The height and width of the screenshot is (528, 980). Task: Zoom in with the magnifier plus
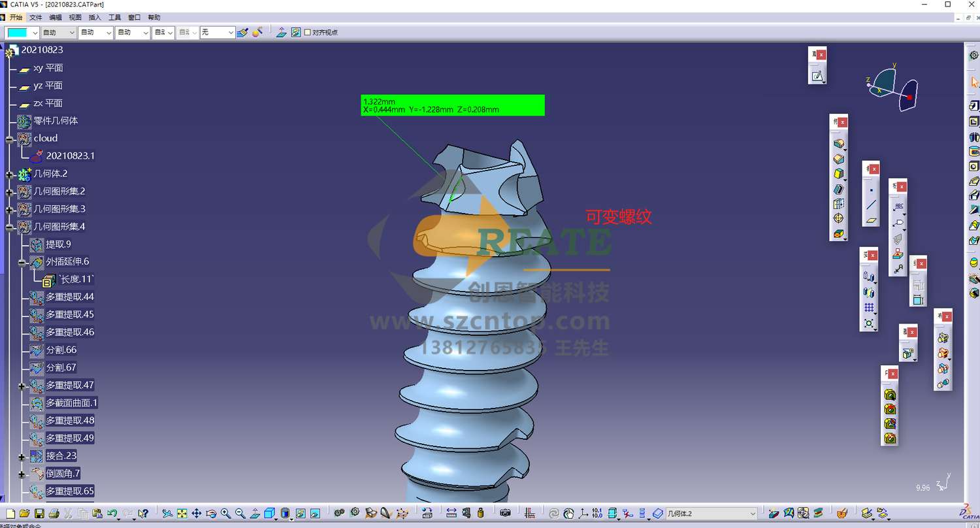(226, 514)
